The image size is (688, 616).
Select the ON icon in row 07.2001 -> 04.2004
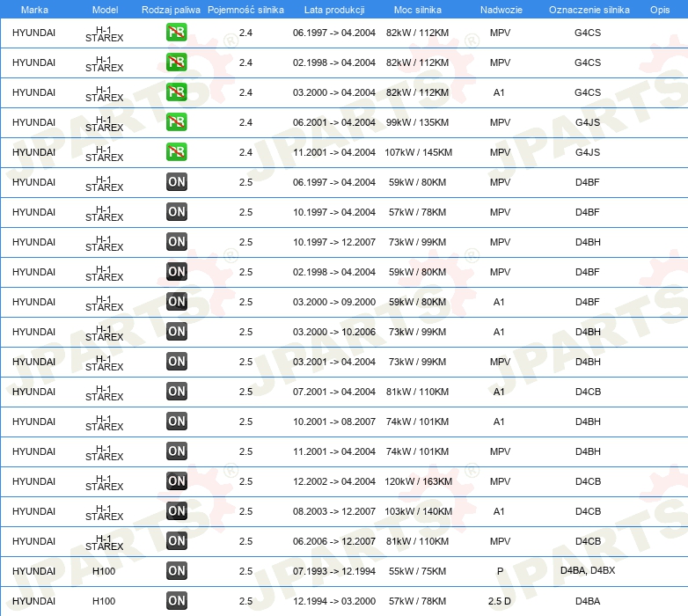click(x=176, y=391)
